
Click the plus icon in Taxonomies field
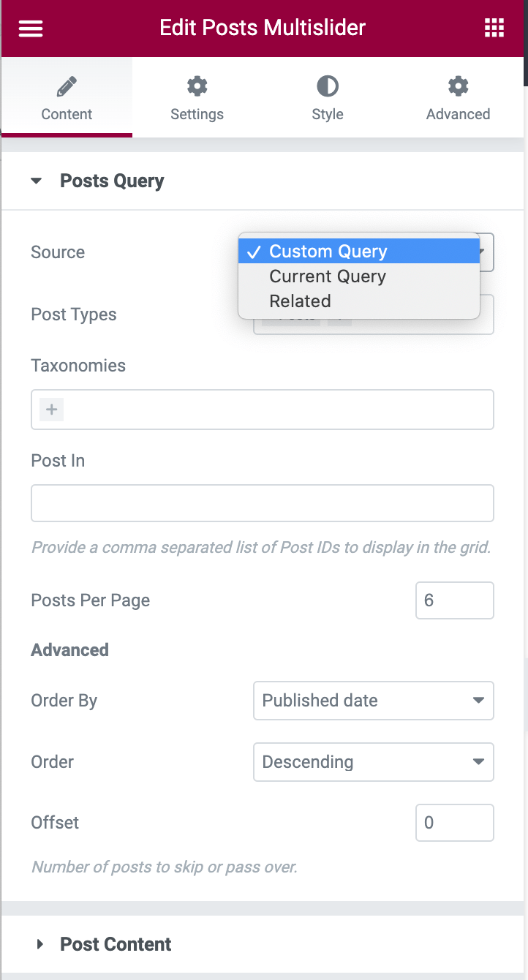pyautogui.click(x=50, y=409)
